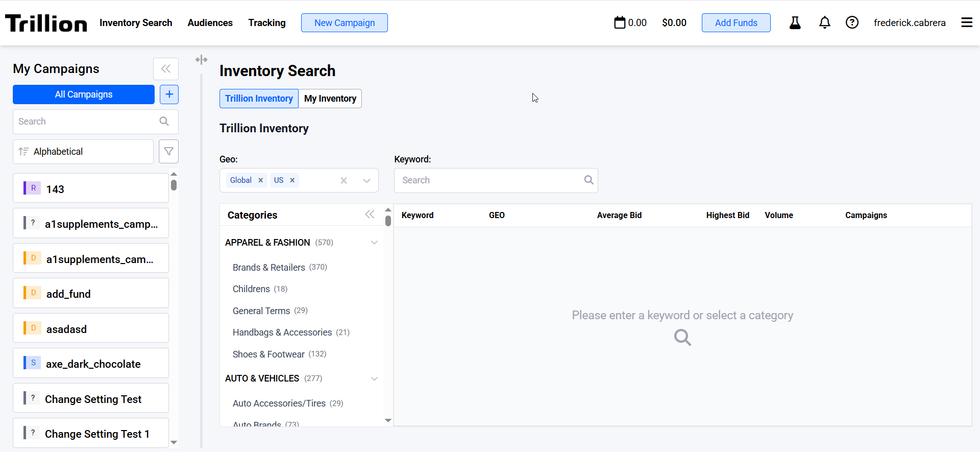Open the help question mark icon

click(x=852, y=22)
